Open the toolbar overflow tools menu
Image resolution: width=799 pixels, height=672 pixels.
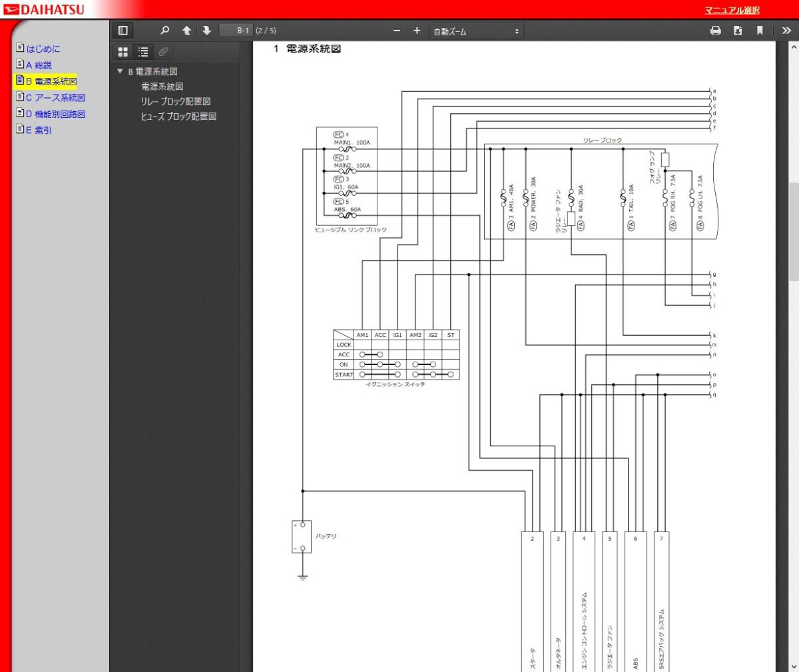click(786, 31)
